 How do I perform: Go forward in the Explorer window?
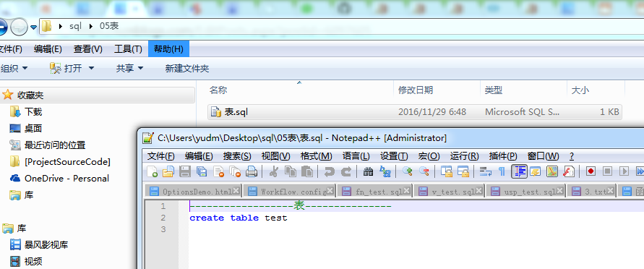click(x=19, y=27)
